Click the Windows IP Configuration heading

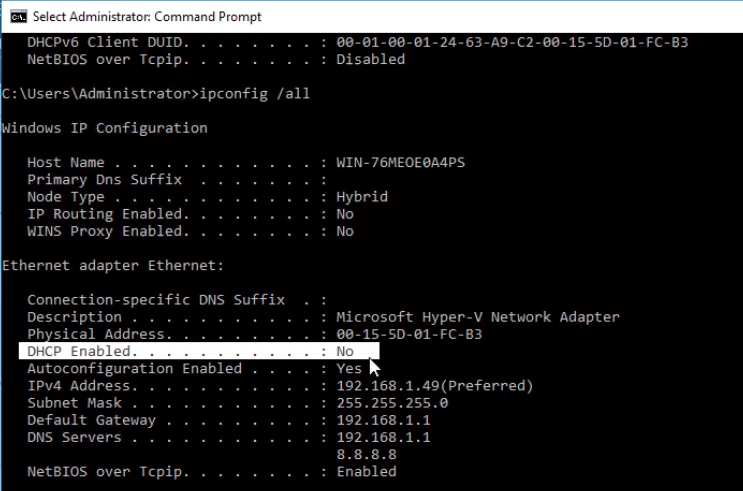coord(105,128)
